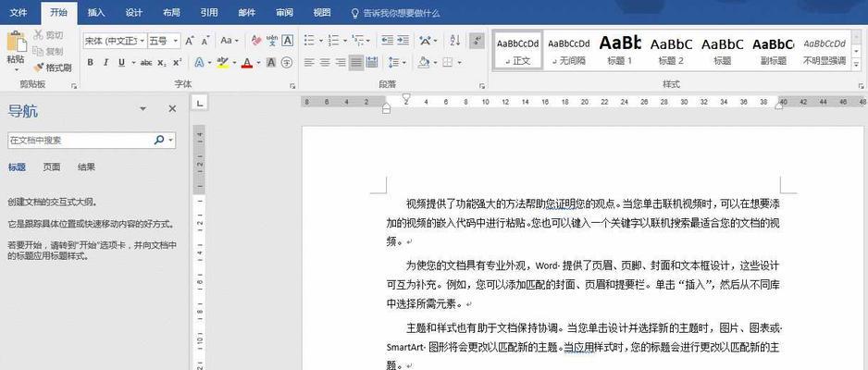Click the Paste (粘贴) icon
This screenshot has height=370, width=868.
point(16,42)
